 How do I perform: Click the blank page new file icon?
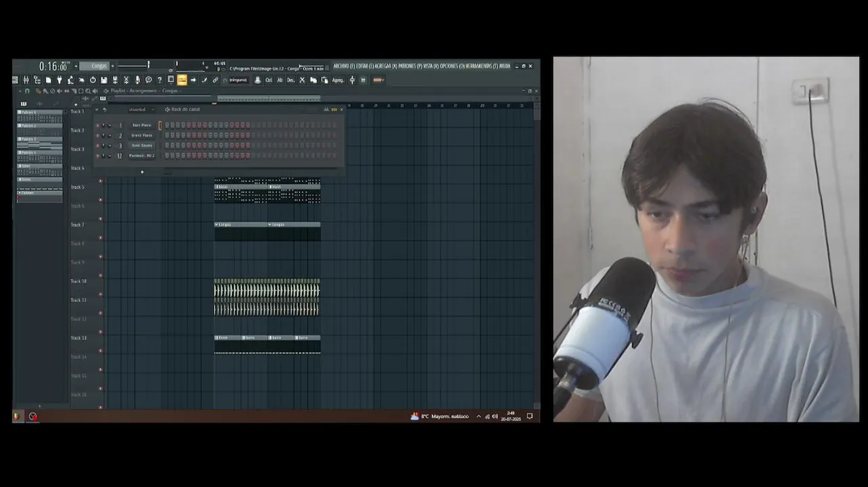(x=49, y=80)
